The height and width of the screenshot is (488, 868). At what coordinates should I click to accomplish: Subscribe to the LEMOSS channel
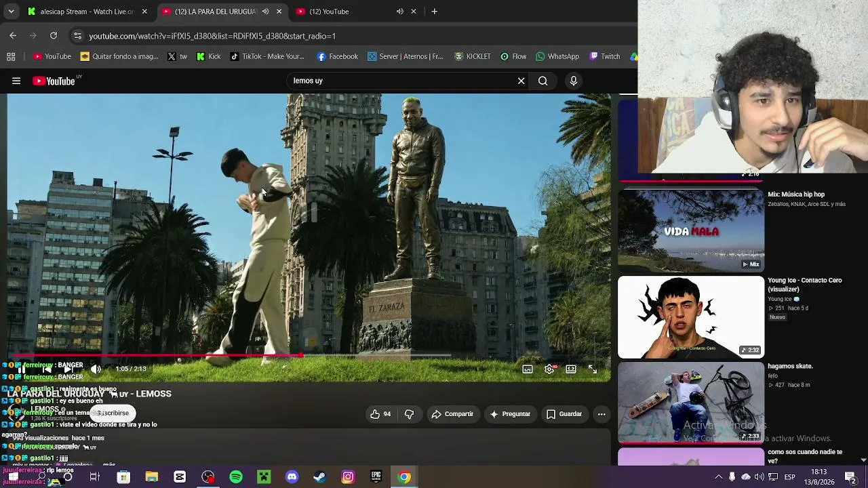point(113,413)
